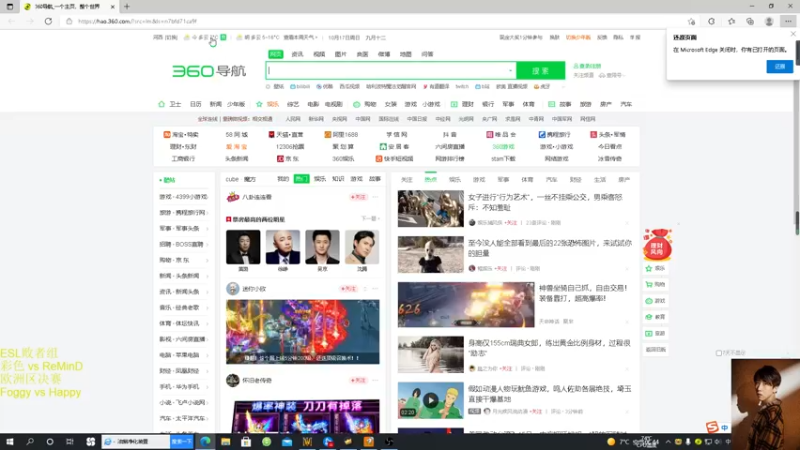Click the 快手短视频 orange icon
The width and height of the screenshot is (800, 450).
pyautogui.click(x=379, y=159)
